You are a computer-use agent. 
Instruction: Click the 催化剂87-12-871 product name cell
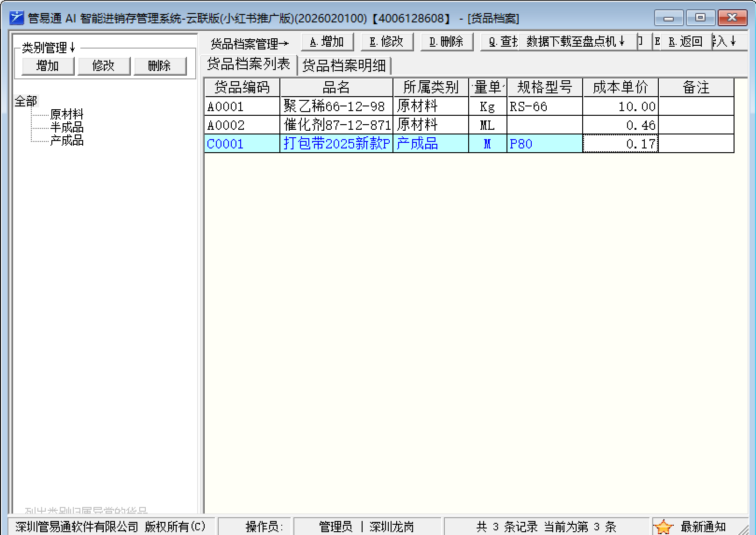336,125
